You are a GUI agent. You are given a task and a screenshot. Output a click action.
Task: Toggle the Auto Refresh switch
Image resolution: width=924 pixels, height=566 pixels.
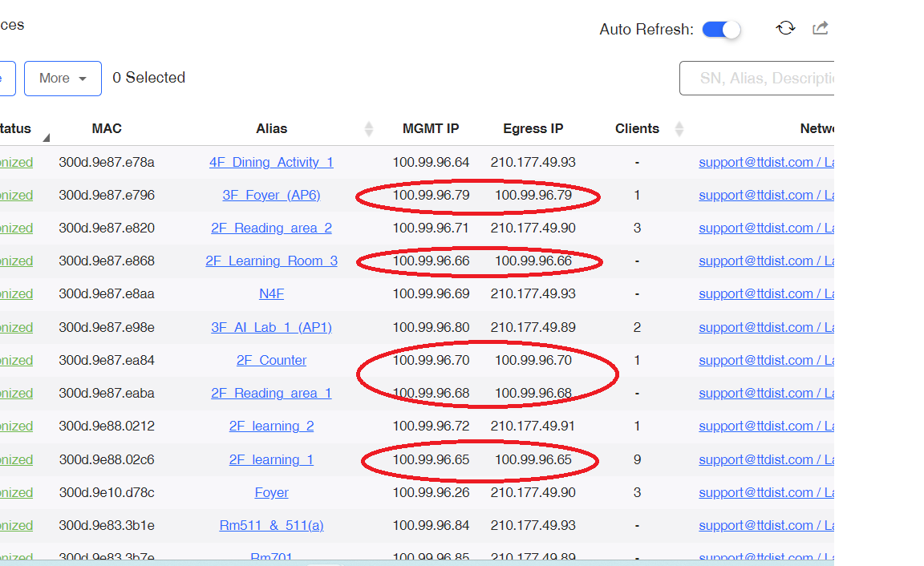click(720, 30)
